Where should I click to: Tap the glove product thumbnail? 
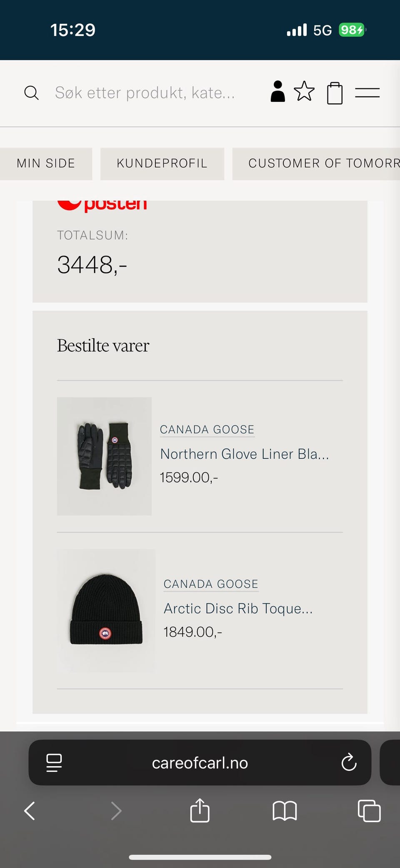104,456
